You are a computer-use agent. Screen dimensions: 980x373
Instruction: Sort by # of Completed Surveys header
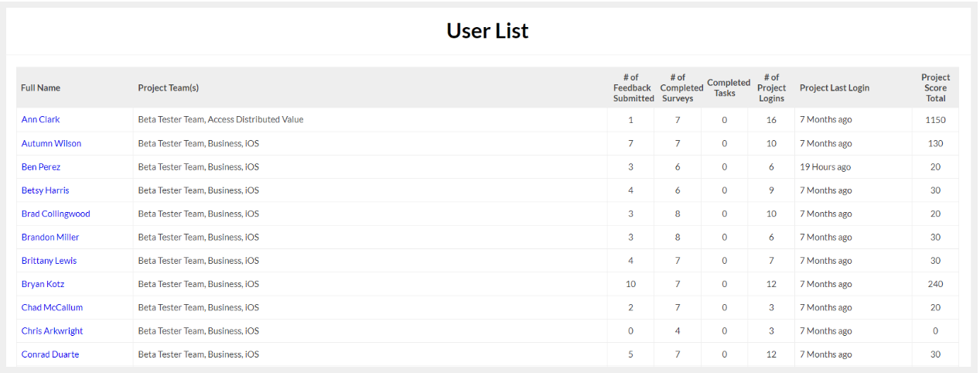678,88
